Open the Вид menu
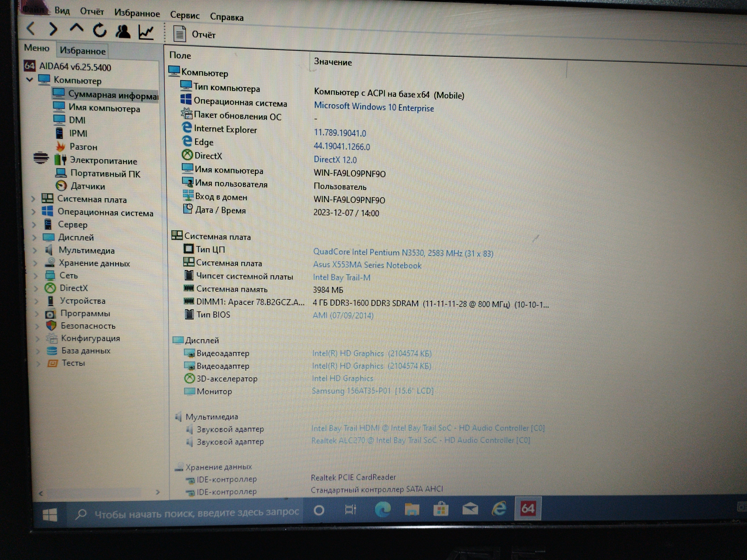 pyautogui.click(x=62, y=10)
